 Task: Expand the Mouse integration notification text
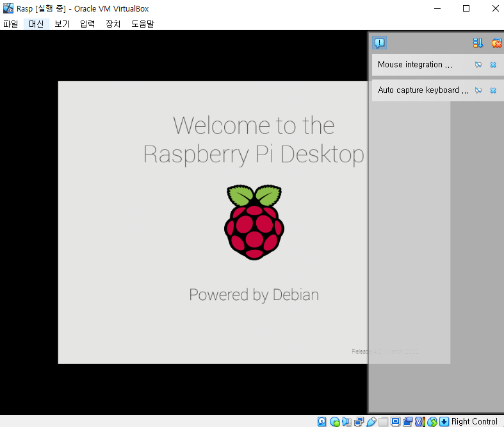(415, 65)
